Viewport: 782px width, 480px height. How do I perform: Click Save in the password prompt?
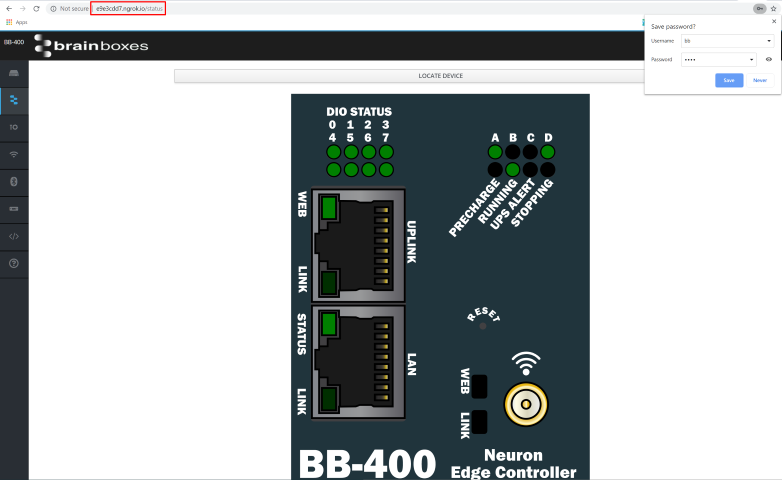[729, 80]
